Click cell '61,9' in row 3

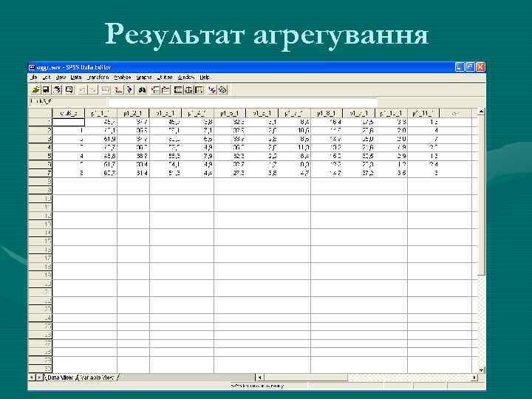(x=100, y=139)
